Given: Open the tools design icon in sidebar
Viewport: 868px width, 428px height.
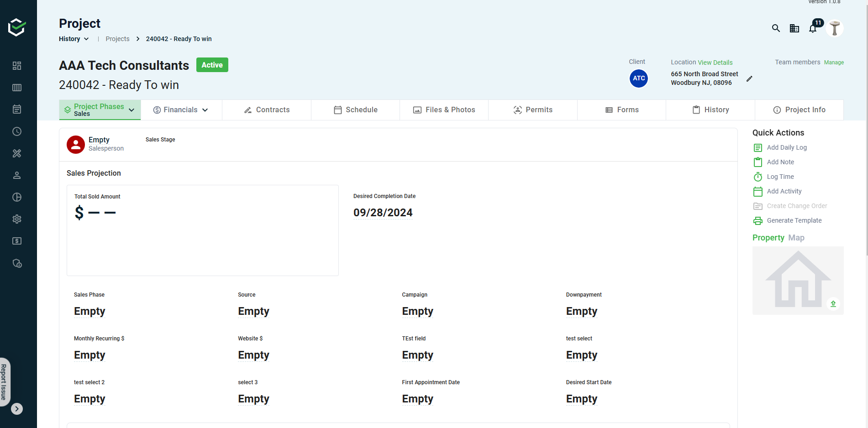Looking at the screenshot, I should click(x=17, y=153).
